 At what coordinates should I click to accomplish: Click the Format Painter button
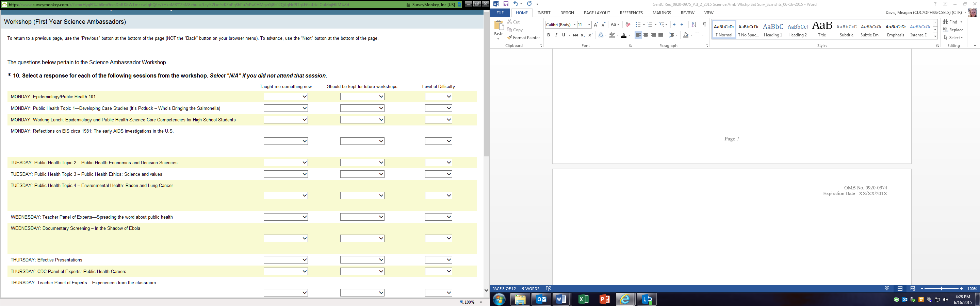[523, 38]
